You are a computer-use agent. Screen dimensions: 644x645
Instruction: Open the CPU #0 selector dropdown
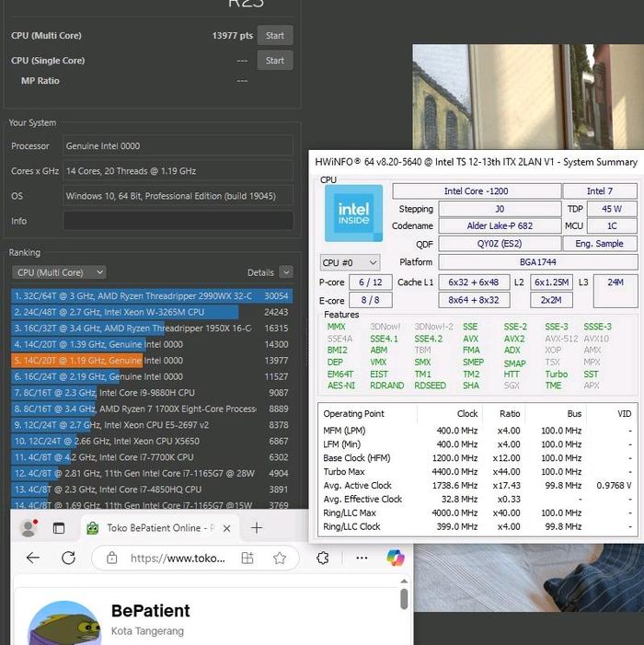click(349, 262)
